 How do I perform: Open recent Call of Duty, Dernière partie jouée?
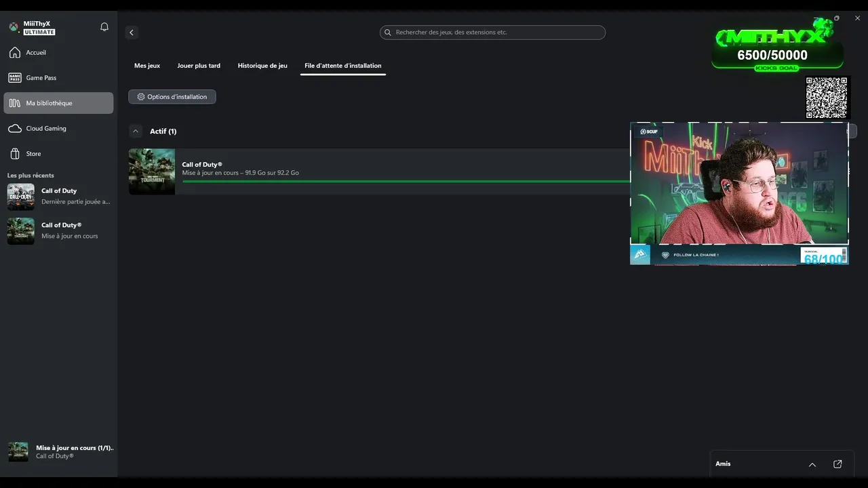(x=58, y=197)
